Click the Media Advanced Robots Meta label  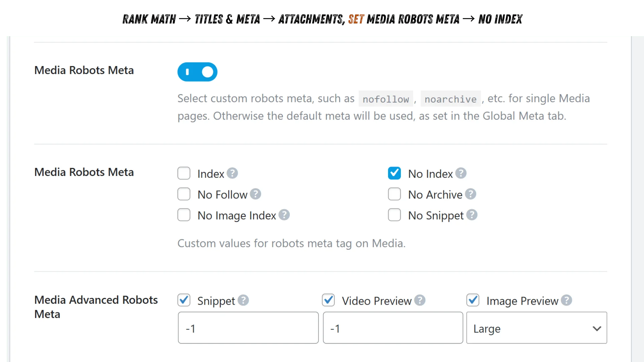(96, 307)
